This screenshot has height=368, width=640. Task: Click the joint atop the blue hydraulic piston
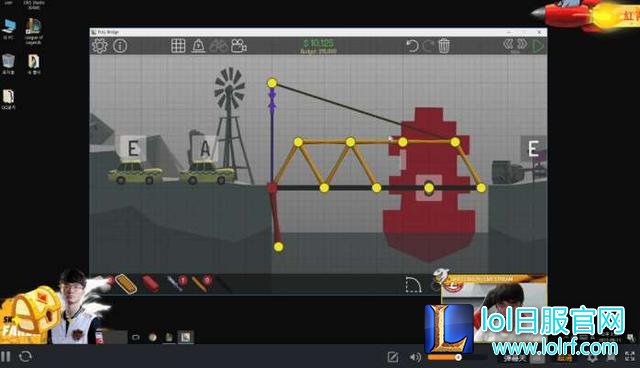tap(272, 83)
